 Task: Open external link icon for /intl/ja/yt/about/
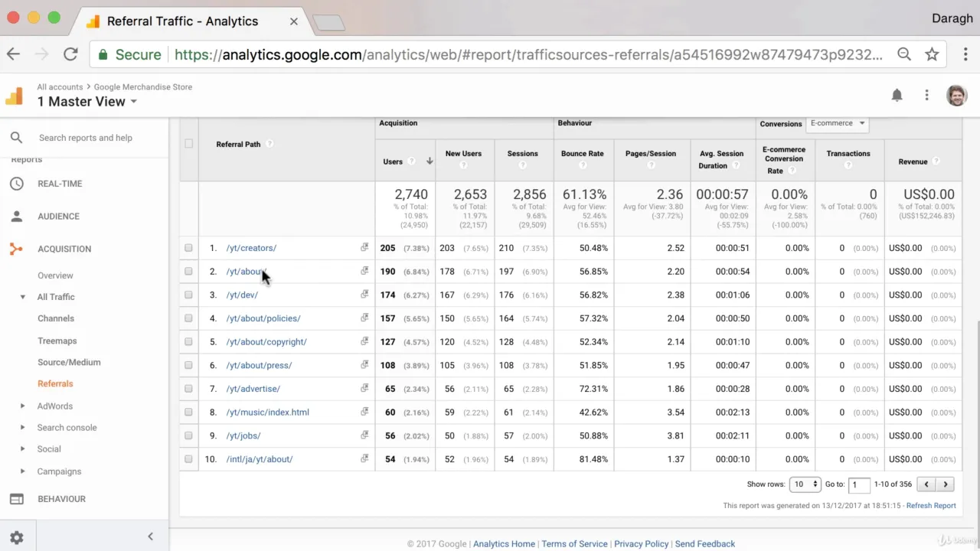coord(364,458)
